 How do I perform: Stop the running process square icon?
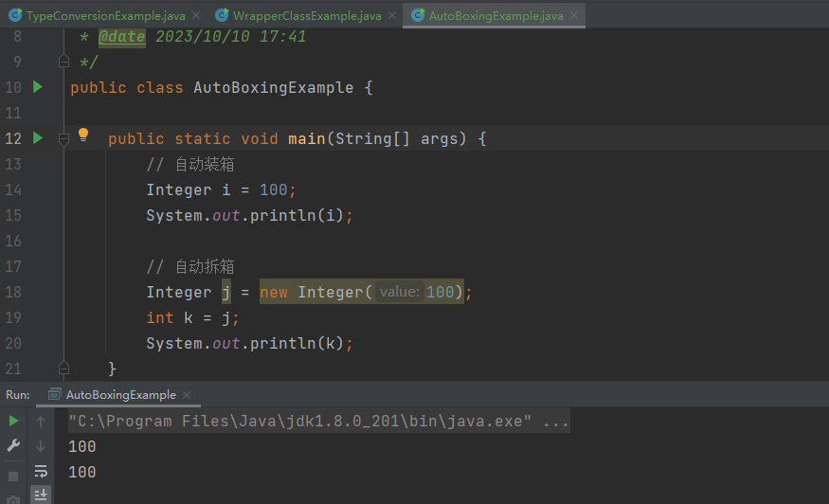tap(14, 477)
